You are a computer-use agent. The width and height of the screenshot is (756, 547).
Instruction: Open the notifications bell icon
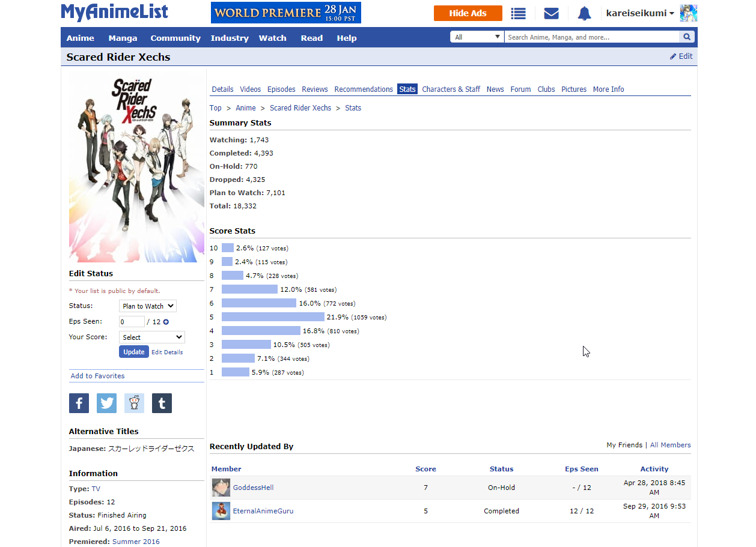[x=584, y=13]
